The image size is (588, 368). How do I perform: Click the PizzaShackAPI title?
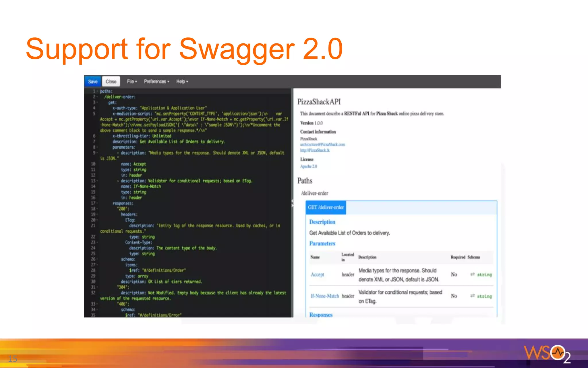click(319, 102)
